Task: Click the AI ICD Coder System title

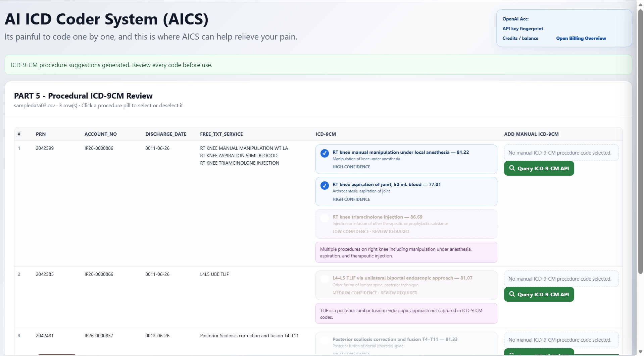Action: point(106,19)
